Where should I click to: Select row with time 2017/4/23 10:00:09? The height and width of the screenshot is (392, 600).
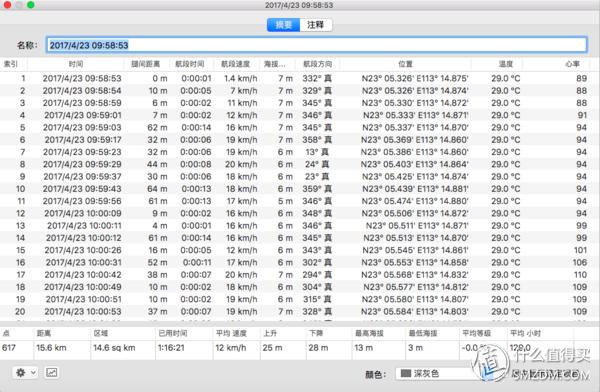point(300,213)
